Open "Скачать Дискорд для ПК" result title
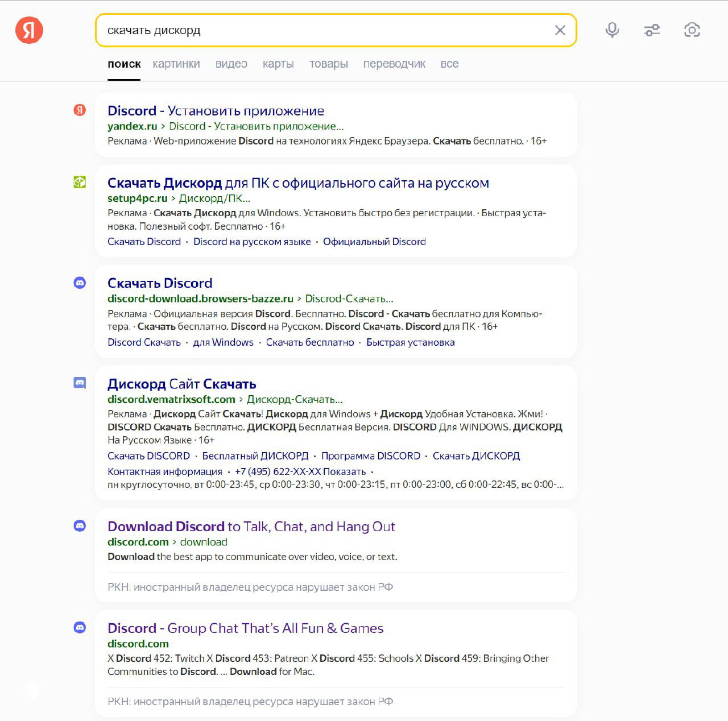This screenshot has height=721, width=728. coord(298,183)
